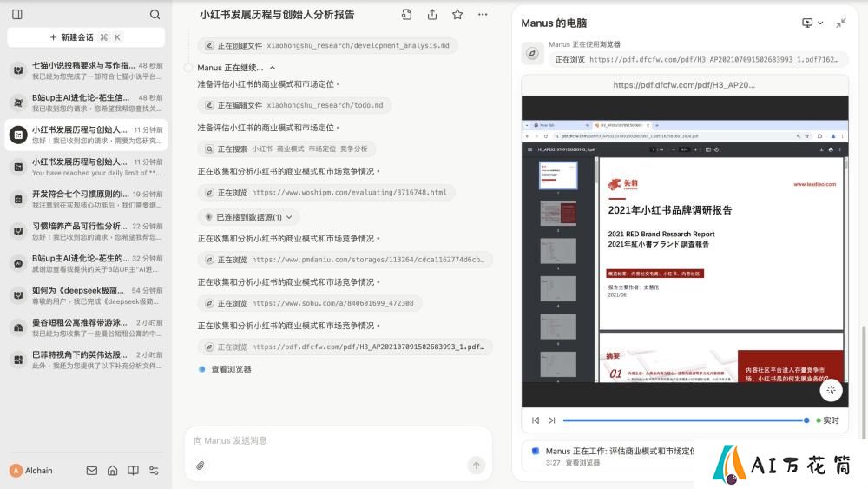
Task: Share the conversation using the share icon
Action: pos(431,15)
